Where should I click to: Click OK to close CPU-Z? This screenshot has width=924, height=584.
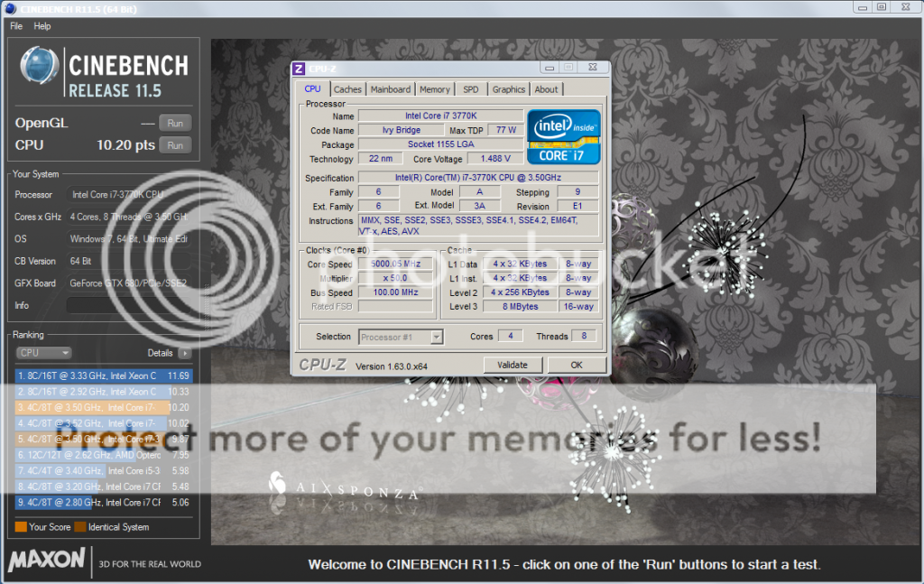coord(577,365)
